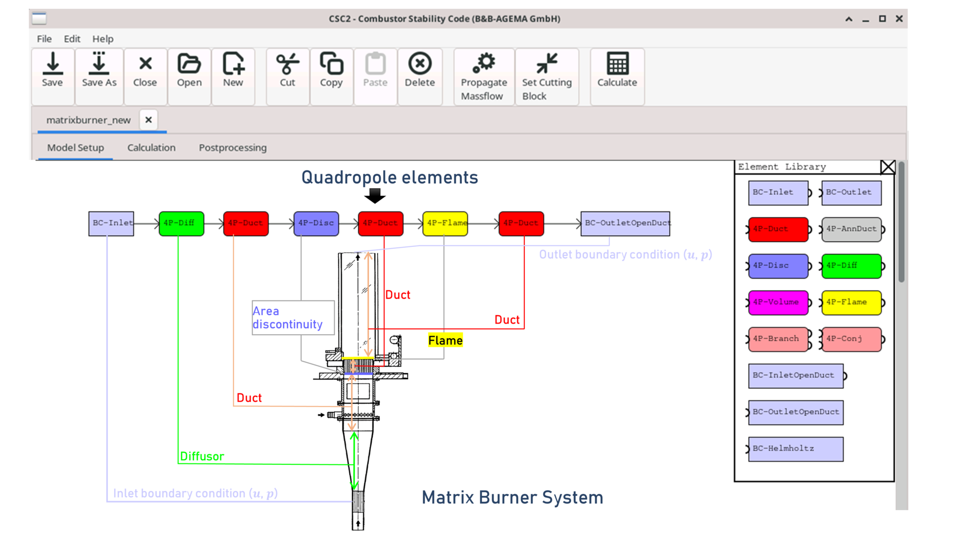Select magenta 4P-Volume library element
Screen dimensions: 980x551
(778, 303)
